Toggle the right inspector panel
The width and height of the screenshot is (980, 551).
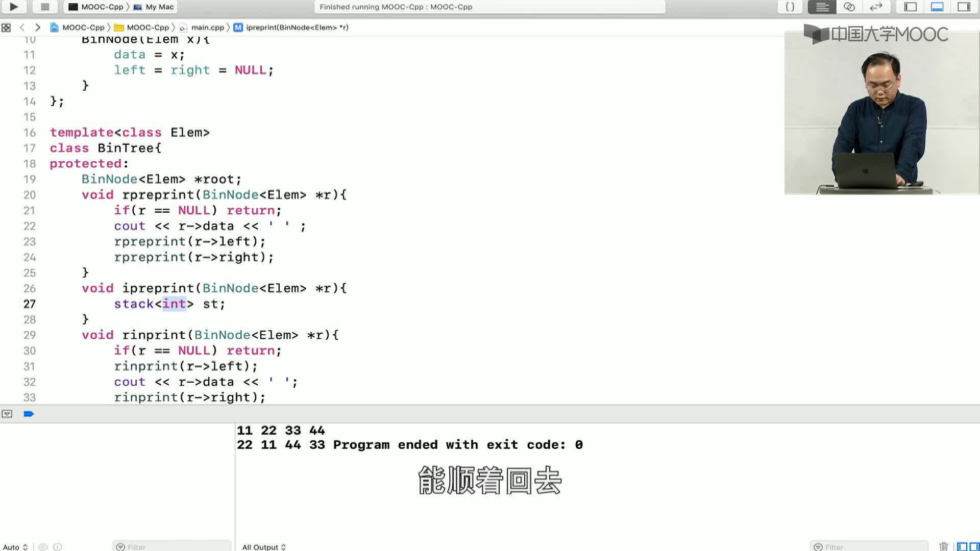[964, 7]
